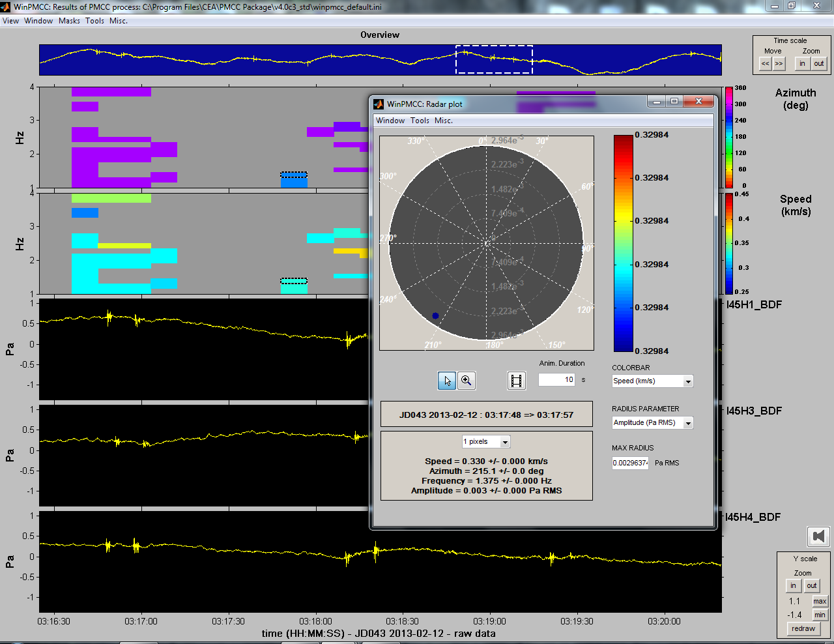Edit the Anim. Duration input field
Image resolution: width=834 pixels, height=644 pixels.
point(557,379)
